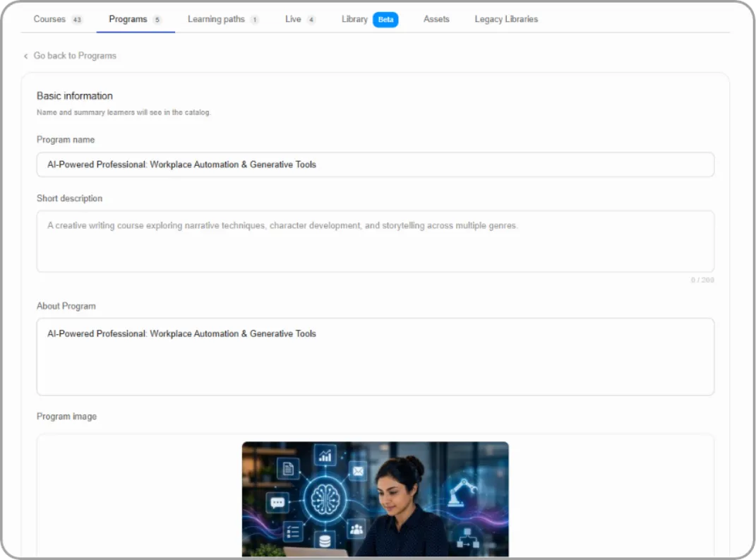756x560 pixels.
Task: Go to the Library tab
Action: [354, 19]
